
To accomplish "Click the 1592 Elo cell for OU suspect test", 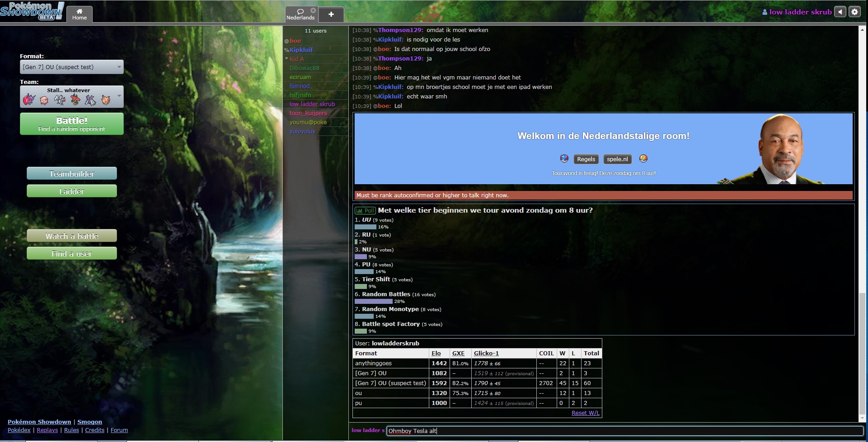I will (439, 383).
